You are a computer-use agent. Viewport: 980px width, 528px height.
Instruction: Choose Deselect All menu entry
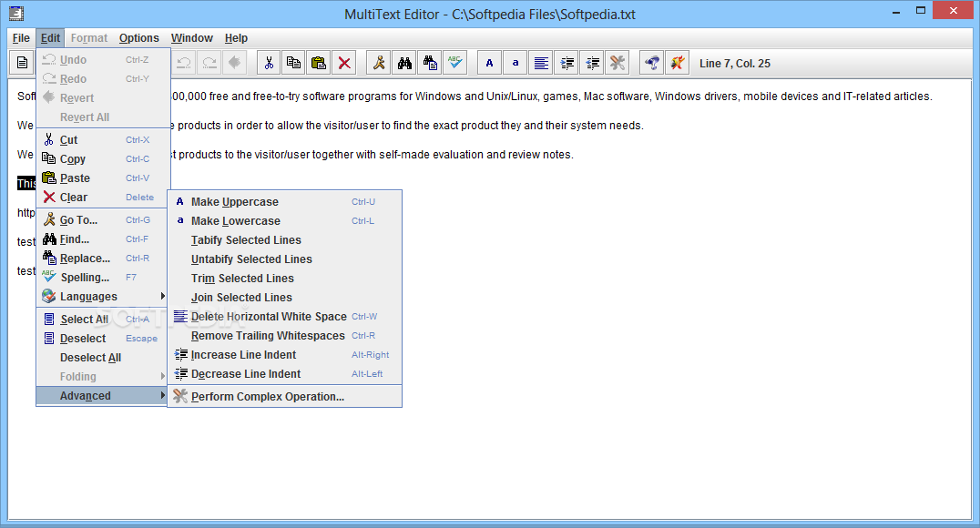pyautogui.click(x=103, y=358)
